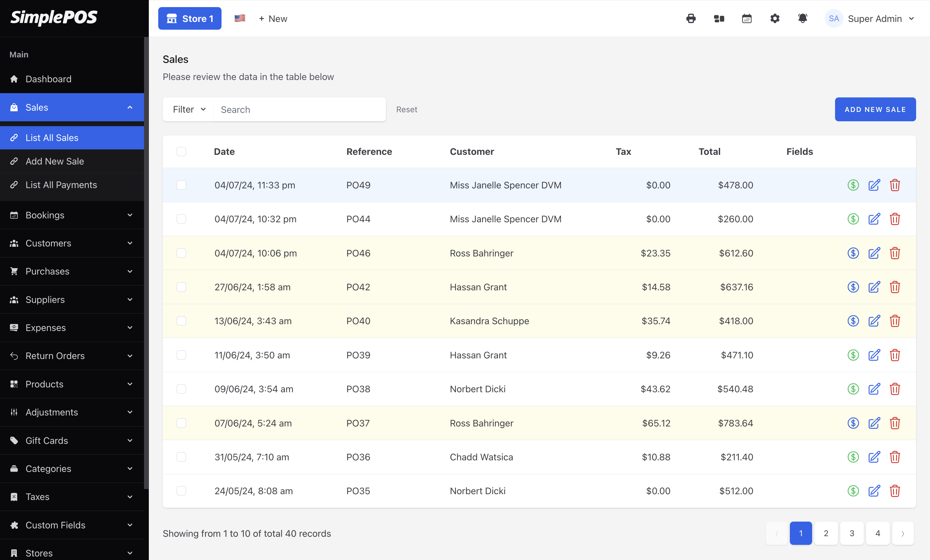Image resolution: width=930 pixels, height=560 pixels.
Task: Open List All Payments menu item
Action: tap(61, 185)
